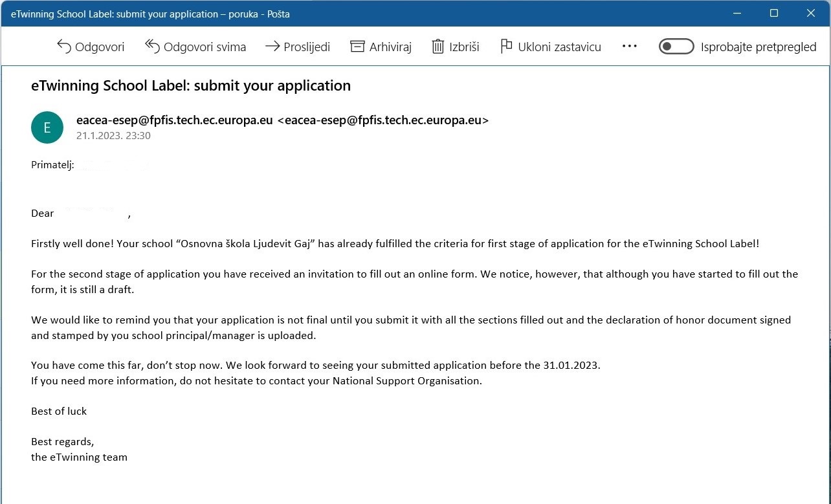
Task: Click the Odgovori svima reply-all icon
Action: point(152,47)
